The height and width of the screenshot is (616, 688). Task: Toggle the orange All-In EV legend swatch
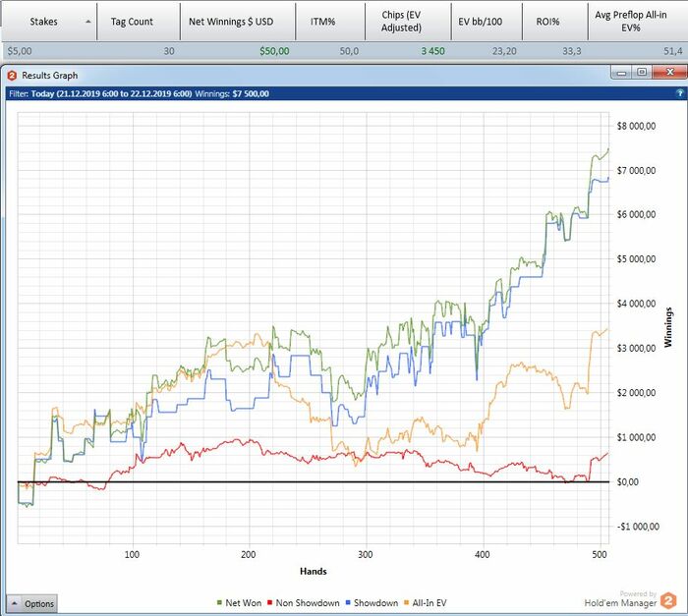tap(406, 603)
